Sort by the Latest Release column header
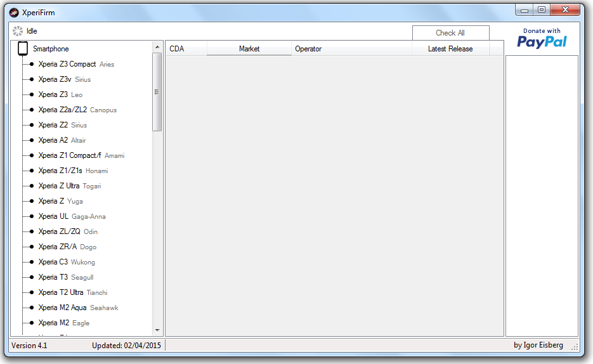This screenshot has width=593, height=364. [450, 49]
